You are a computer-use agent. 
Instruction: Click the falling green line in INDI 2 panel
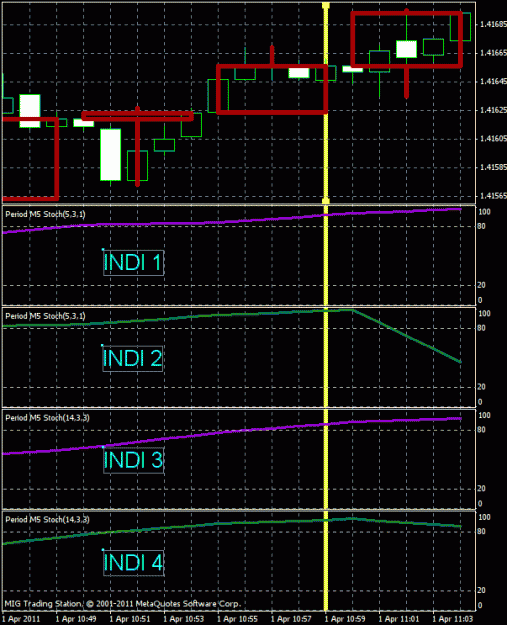407,336
